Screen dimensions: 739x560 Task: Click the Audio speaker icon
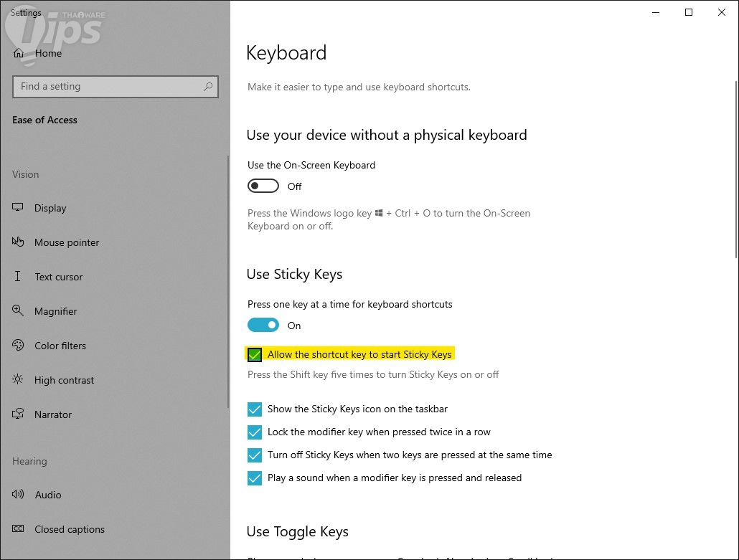(x=19, y=495)
